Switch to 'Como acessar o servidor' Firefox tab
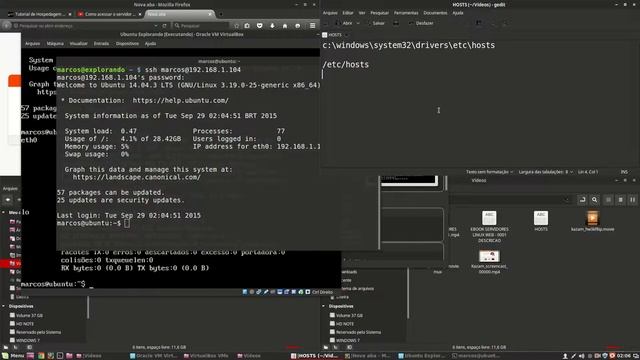Image resolution: width=640 pixels, height=360 pixels. coord(109,14)
